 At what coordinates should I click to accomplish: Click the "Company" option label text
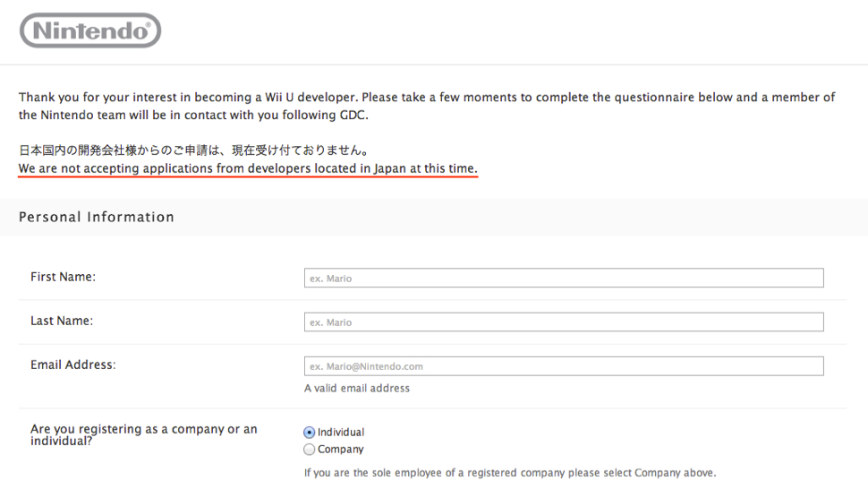(341, 450)
